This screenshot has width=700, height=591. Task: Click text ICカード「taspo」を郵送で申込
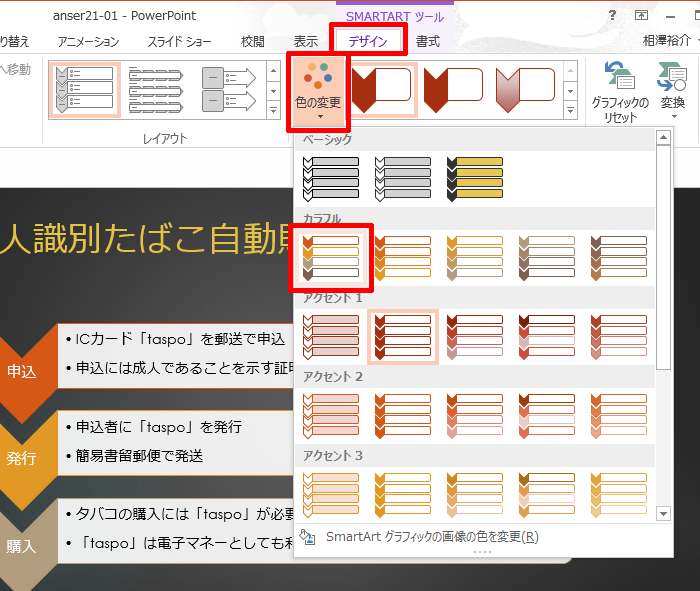tap(180, 339)
